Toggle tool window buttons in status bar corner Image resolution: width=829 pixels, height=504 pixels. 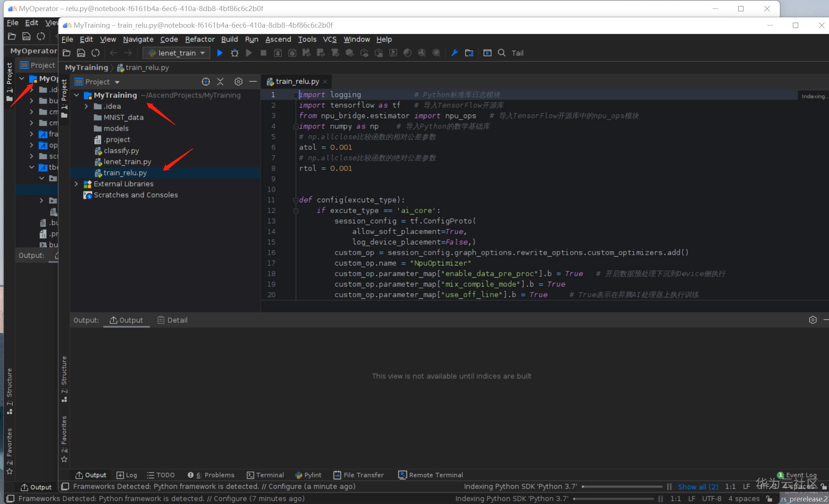[65, 486]
